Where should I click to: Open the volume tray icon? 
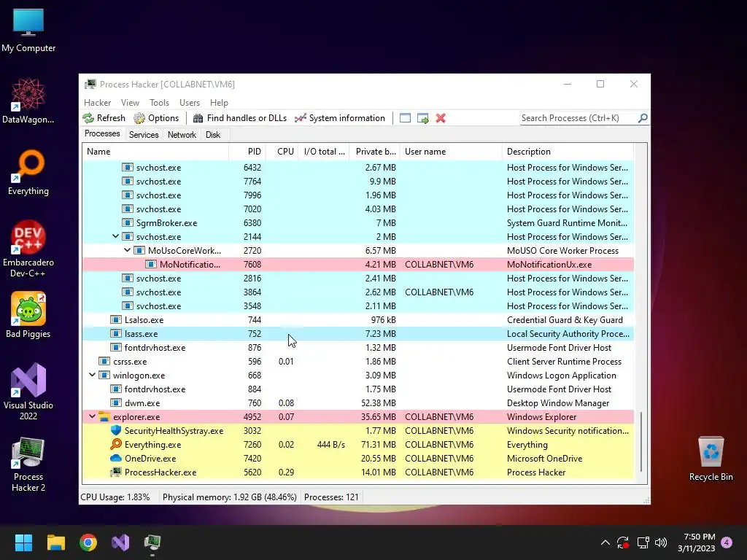[x=661, y=542]
